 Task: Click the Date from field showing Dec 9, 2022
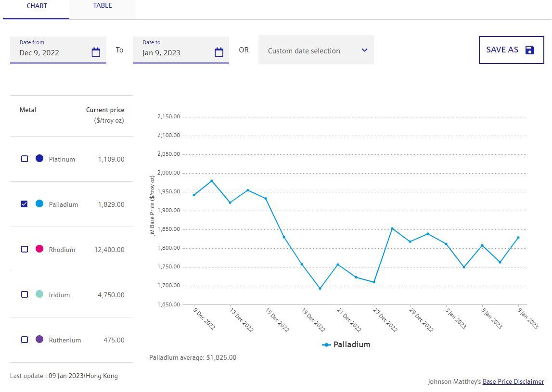[51, 52]
